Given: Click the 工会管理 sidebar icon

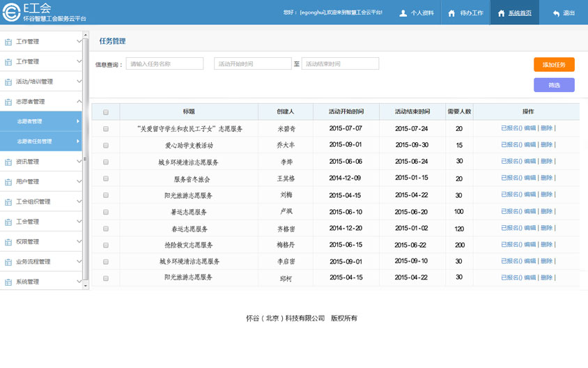Looking at the screenshot, I should [8, 222].
